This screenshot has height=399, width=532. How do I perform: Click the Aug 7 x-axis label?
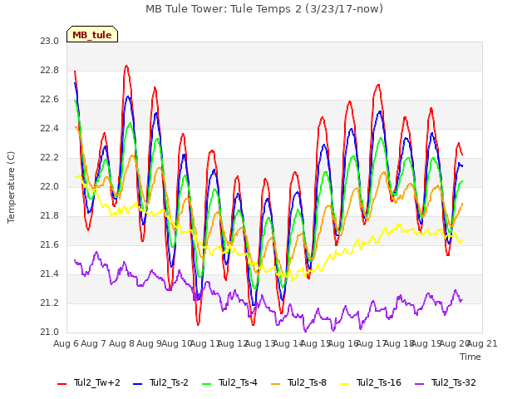(94, 343)
